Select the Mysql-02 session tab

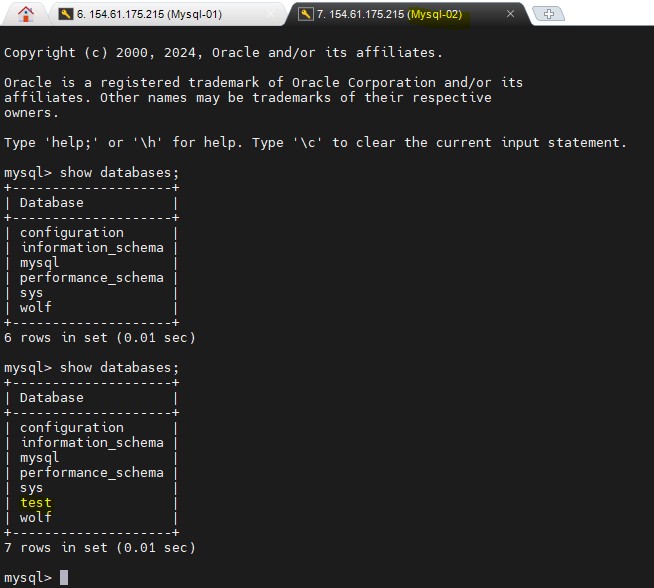coord(407,14)
